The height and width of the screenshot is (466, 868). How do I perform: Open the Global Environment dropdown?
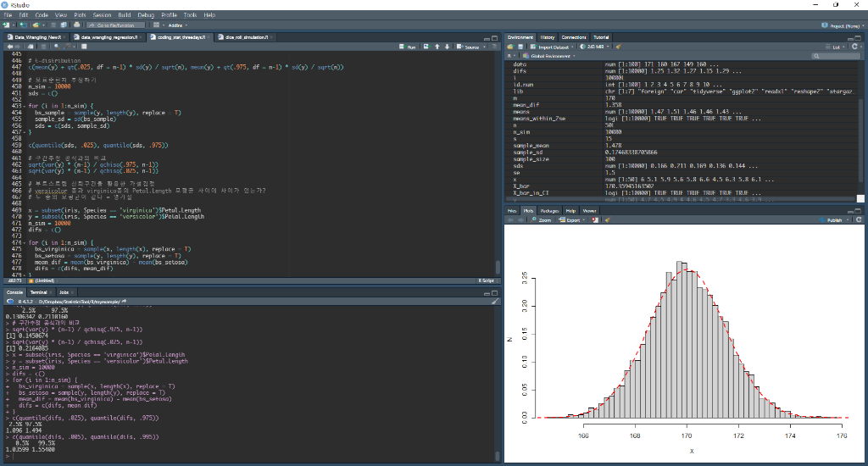(x=549, y=56)
